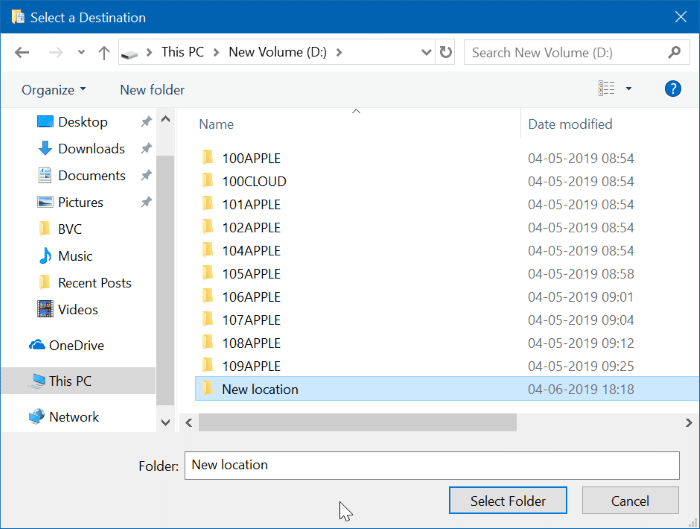Image resolution: width=700 pixels, height=529 pixels.
Task: Select the 106APPLE folder
Action: [x=251, y=297]
